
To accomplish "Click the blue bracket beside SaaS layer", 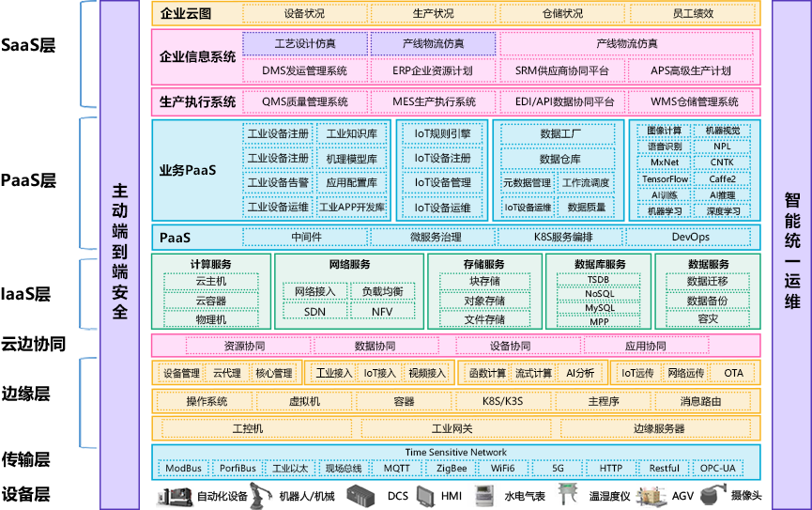I will pyautogui.click(x=87, y=52).
